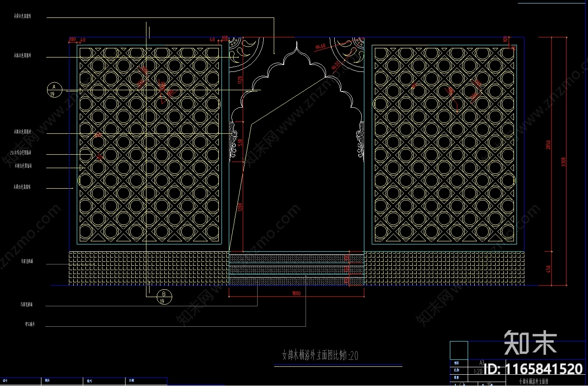Select the 1120 arch dimension text
The width and height of the screenshot is (588, 386).
tap(239, 79)
